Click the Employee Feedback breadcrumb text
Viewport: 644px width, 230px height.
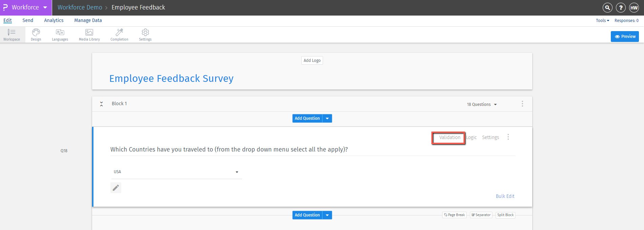pos(138,7)
